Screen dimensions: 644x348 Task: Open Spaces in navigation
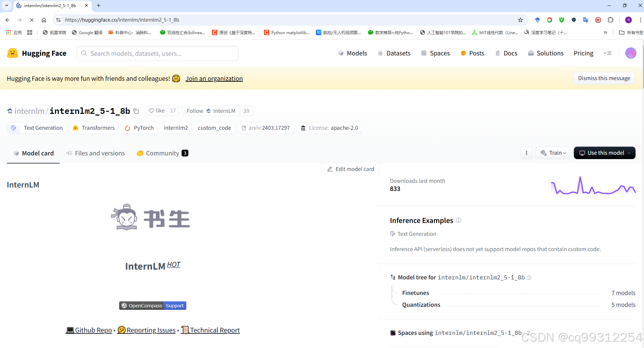coord(435,53)
